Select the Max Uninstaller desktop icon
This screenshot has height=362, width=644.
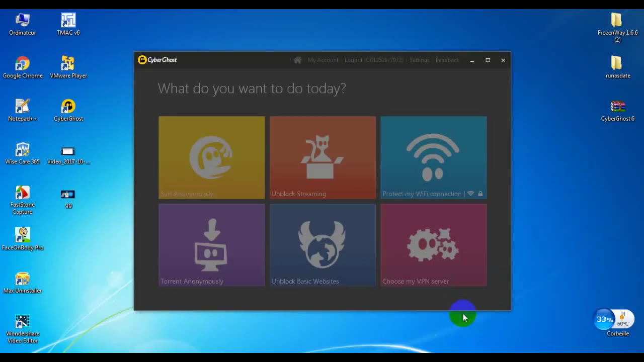23,283
